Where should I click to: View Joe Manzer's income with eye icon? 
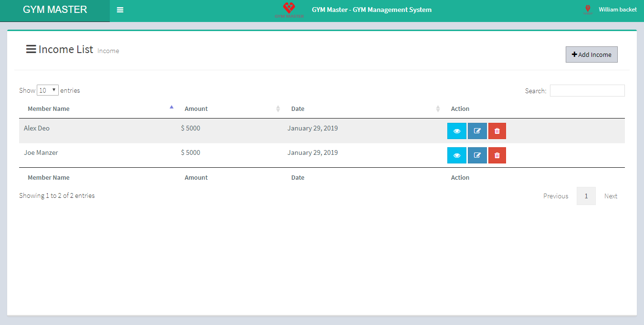pos(456,155)
